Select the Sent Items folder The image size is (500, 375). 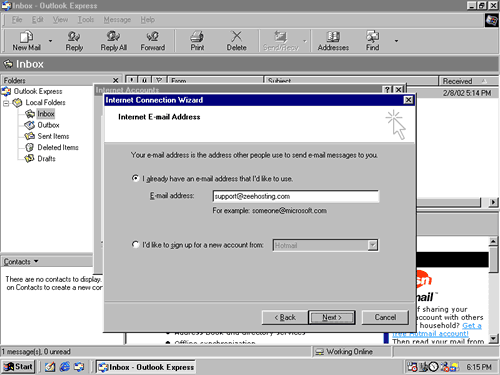click(53, 136)
